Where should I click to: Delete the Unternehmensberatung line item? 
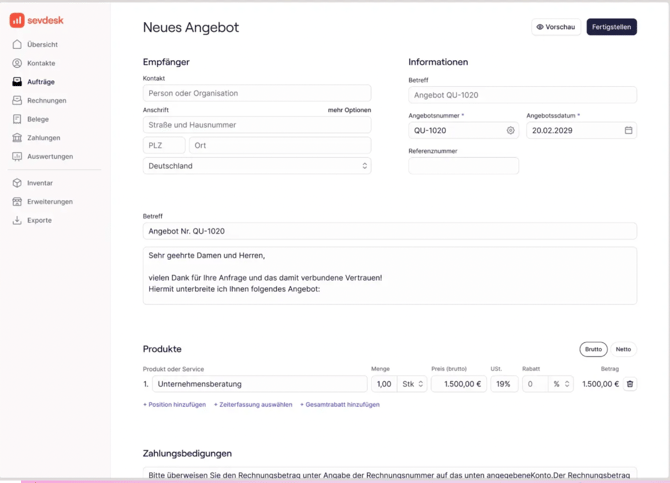click(x=630, y=384)
